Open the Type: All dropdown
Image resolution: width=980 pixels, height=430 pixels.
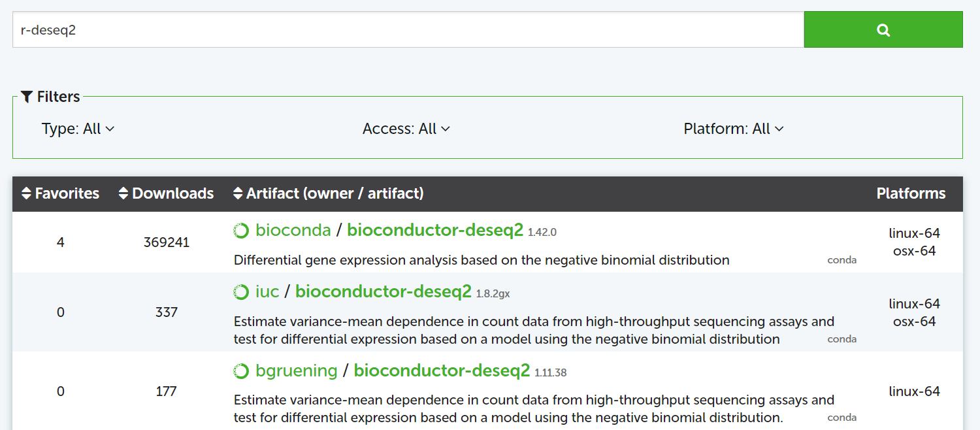click(78, 129)
